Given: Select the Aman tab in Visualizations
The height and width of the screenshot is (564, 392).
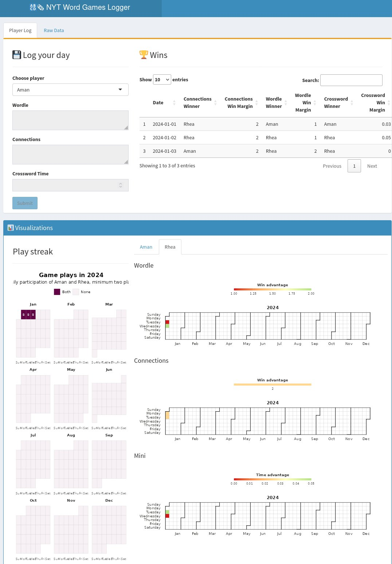Looking at the screenshot, I should [146, 247].
